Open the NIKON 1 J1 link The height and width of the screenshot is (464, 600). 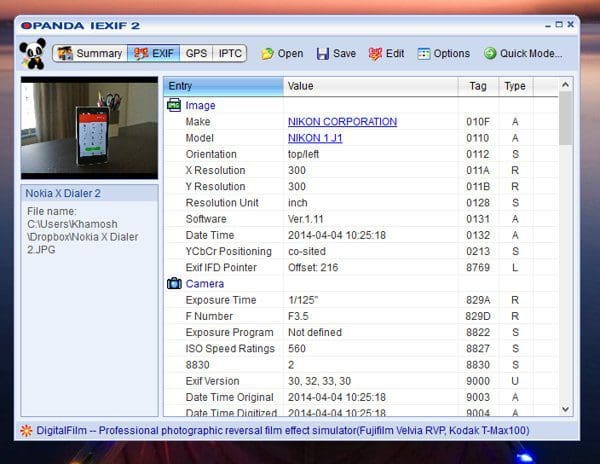315,138
